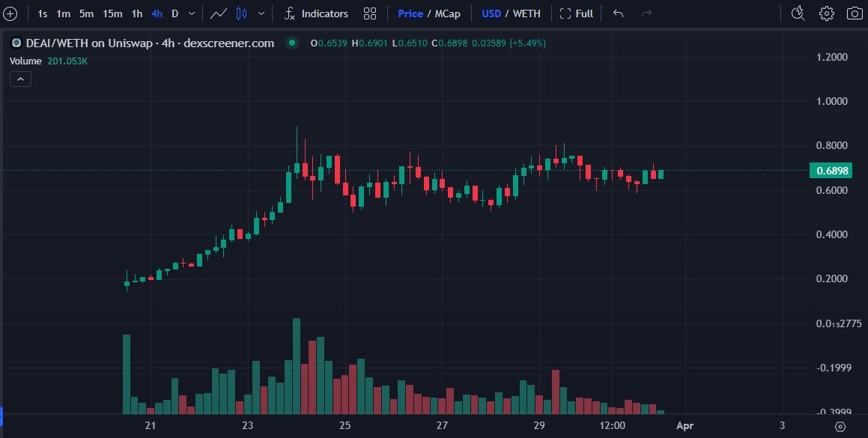868x438 pixels.
Task: Select the 5m timeframe
Action: coord(86,13)
